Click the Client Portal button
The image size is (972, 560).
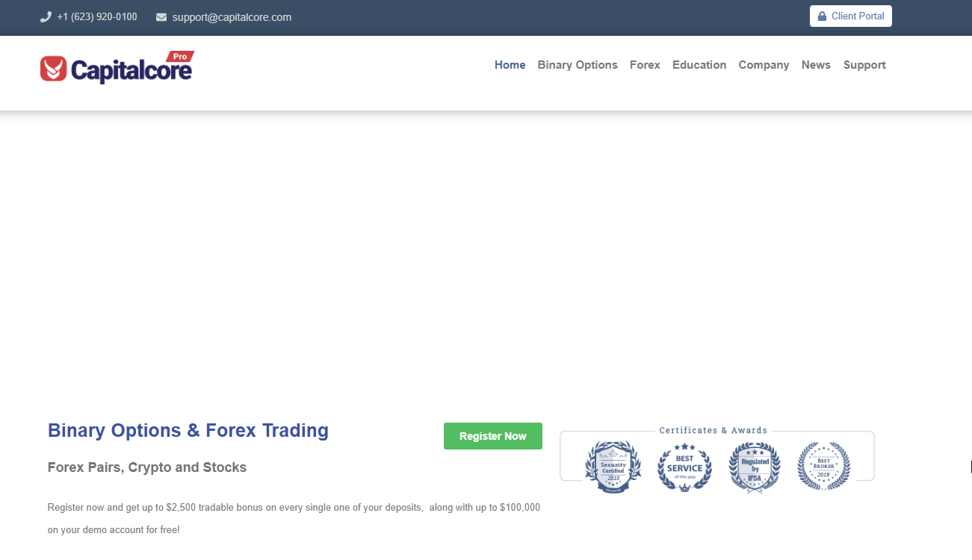point(851,16)
